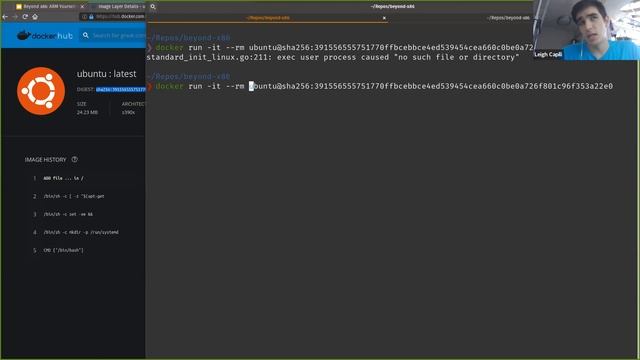640x360 pixels.
Task: Select history layer 'mkdir -p /run/systemd'
Action: pyautogui.click(x=81, y=232)
